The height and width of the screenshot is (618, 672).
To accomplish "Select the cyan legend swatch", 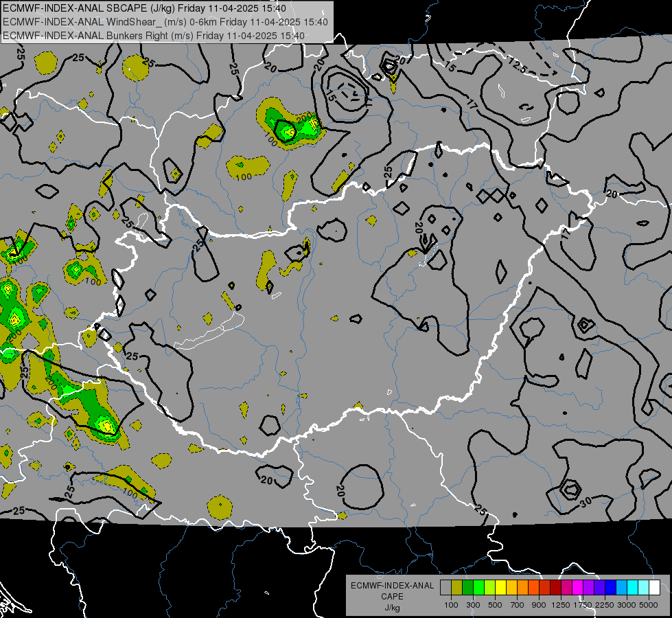I will pos(633,587).
